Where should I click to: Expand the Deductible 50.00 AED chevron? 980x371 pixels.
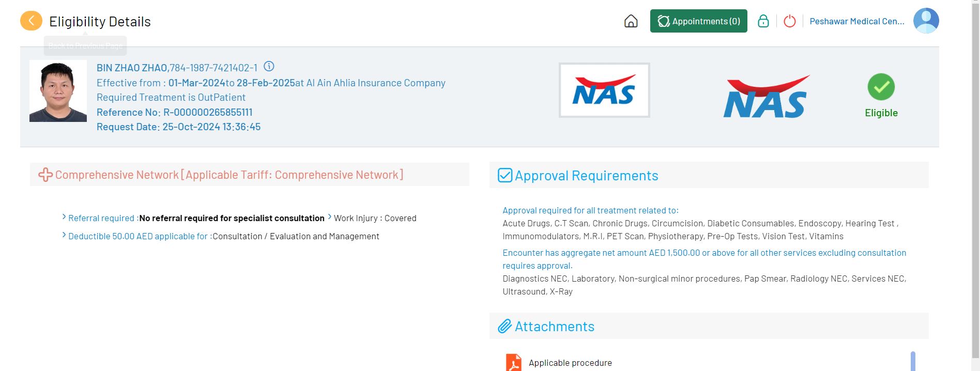[64, 235]
